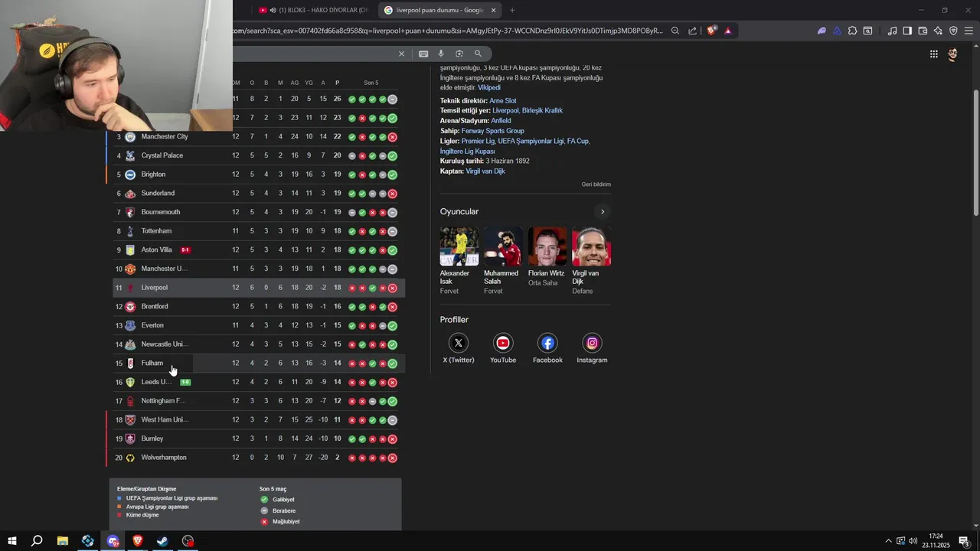Click the Geri bildirim feedback link
Viewport: 980px width, 551px height.
(596, 184)
